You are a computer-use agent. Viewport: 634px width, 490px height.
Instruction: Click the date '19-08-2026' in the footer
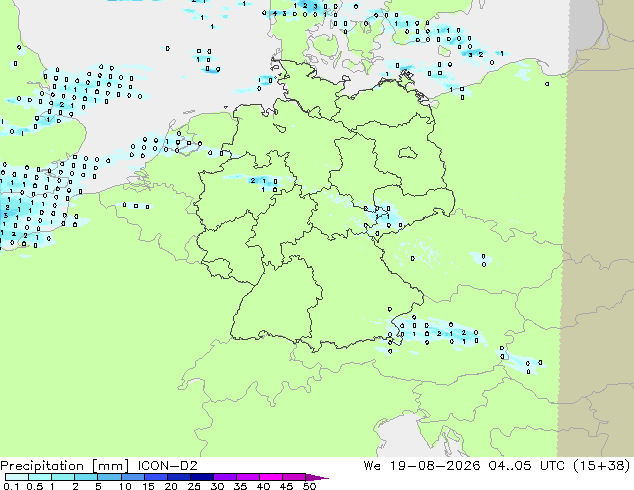pos(435,466)
